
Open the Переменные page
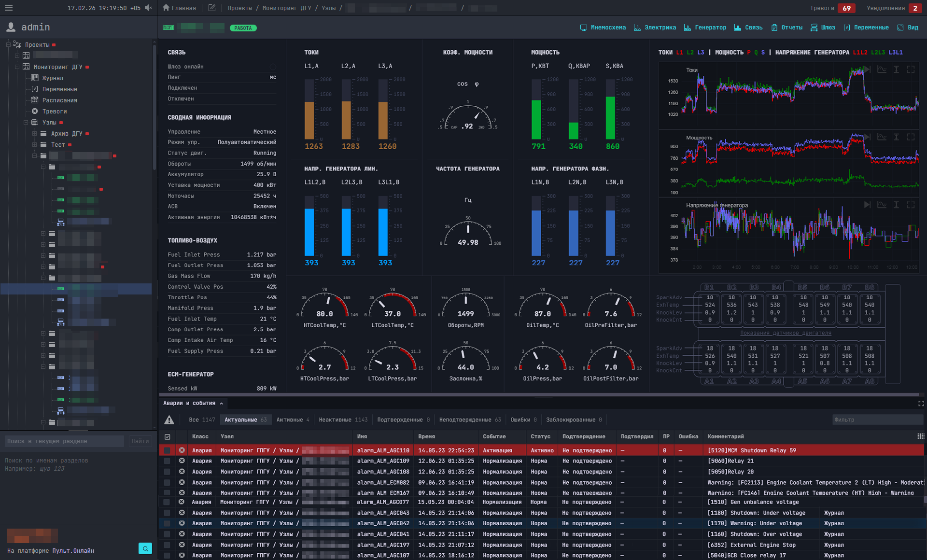[x=871, y=28]
